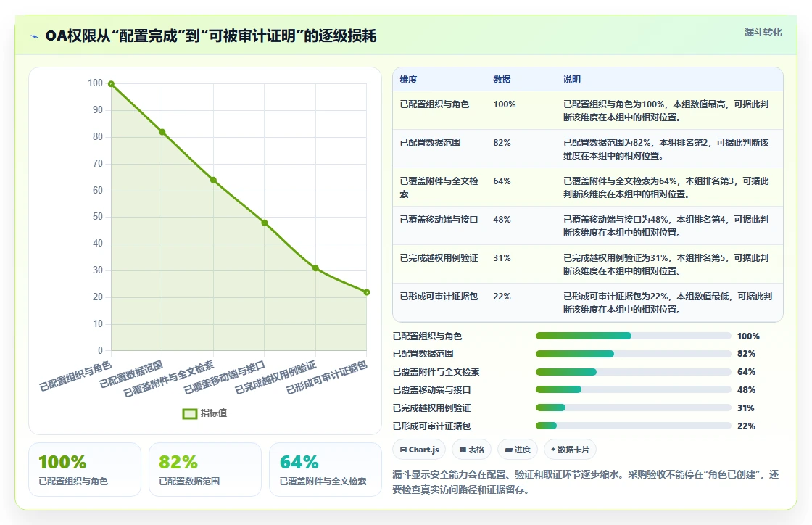Select table cell 已配置组织与角色
Screen dimensions: 812x525
tap(434, 104)
